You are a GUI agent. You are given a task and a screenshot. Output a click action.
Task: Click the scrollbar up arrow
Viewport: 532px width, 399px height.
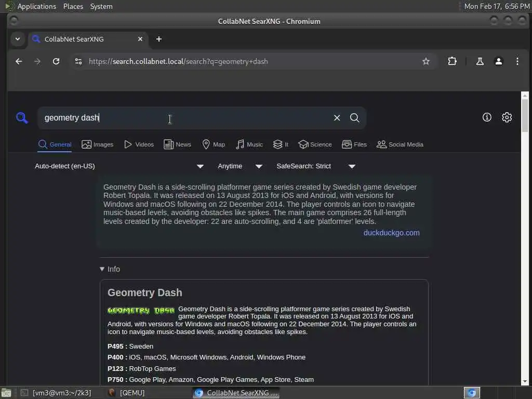tap(525, 96)
